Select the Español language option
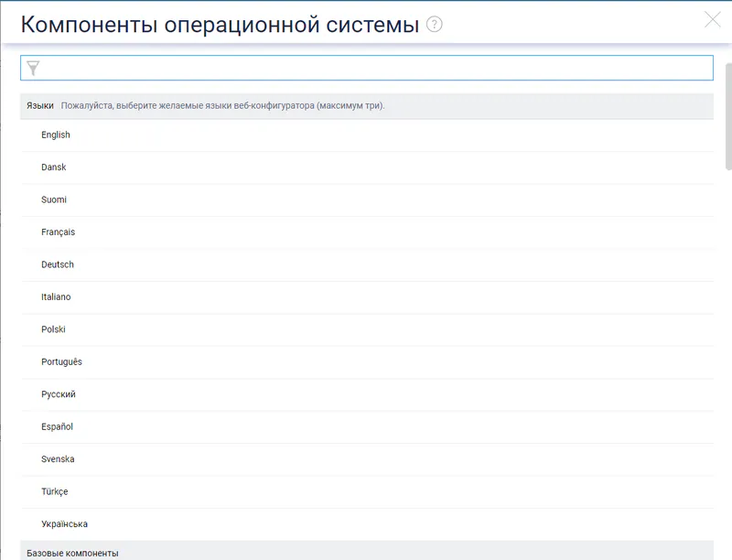This screenshot has width=732, height=560. [x=367, y=427]
